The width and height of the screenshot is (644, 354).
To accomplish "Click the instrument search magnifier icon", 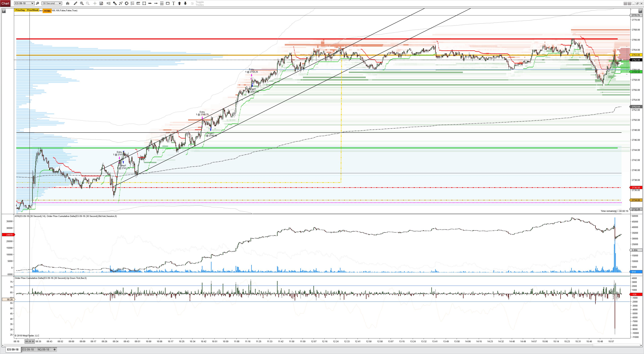I will (38, 3).
